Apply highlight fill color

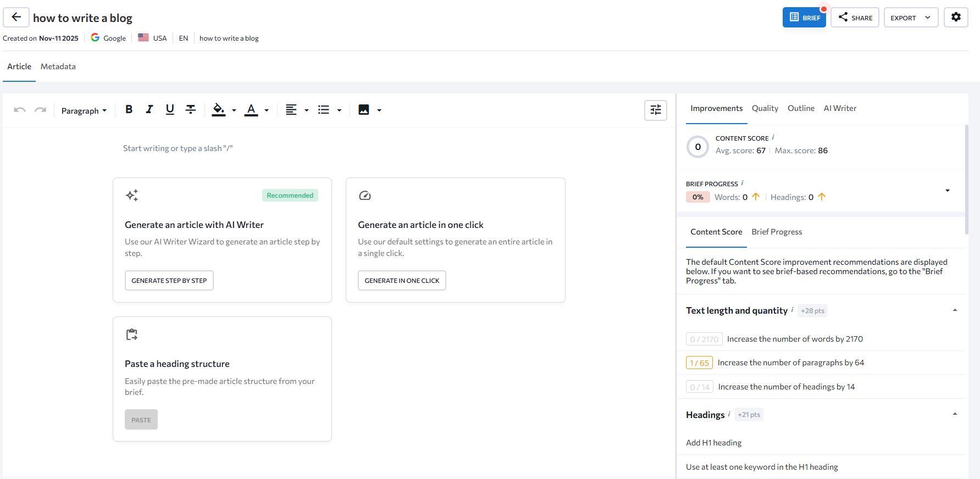[218, 110]
